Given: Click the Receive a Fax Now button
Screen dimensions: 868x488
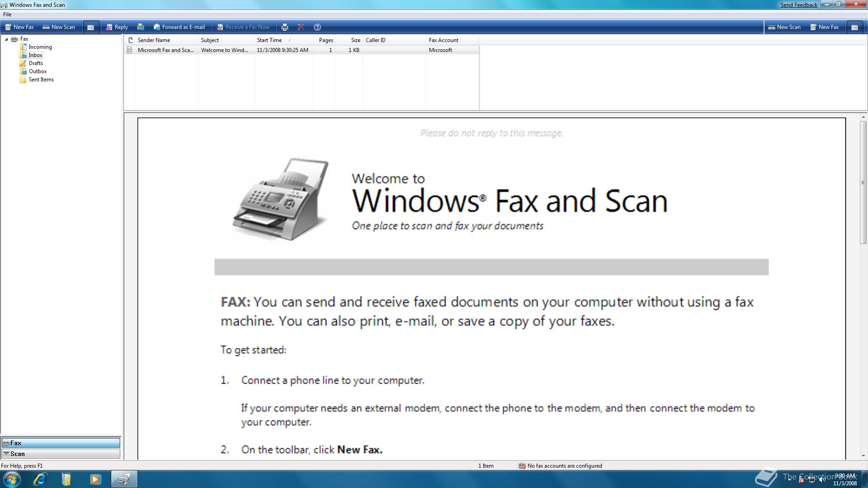Looking at the screenshot, I should [243, 27].
